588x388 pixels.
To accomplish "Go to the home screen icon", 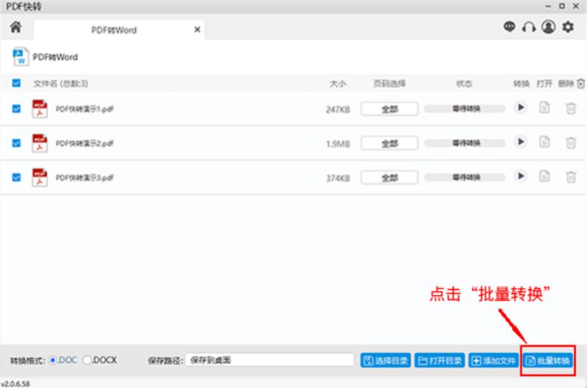I will (x=15, y=27).
